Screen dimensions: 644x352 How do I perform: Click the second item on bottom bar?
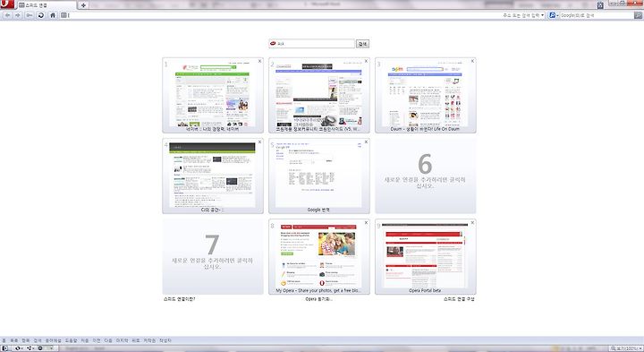[x=14, y=340]
